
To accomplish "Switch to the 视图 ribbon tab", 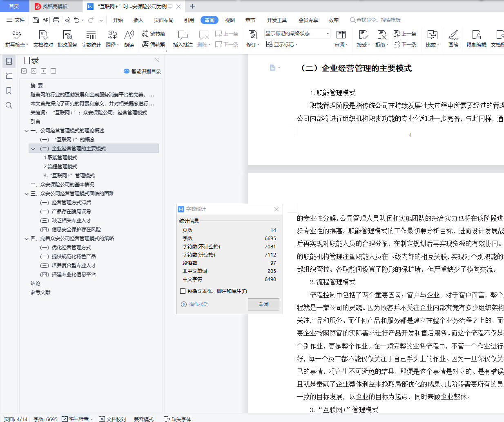I will tap(230, 20).
